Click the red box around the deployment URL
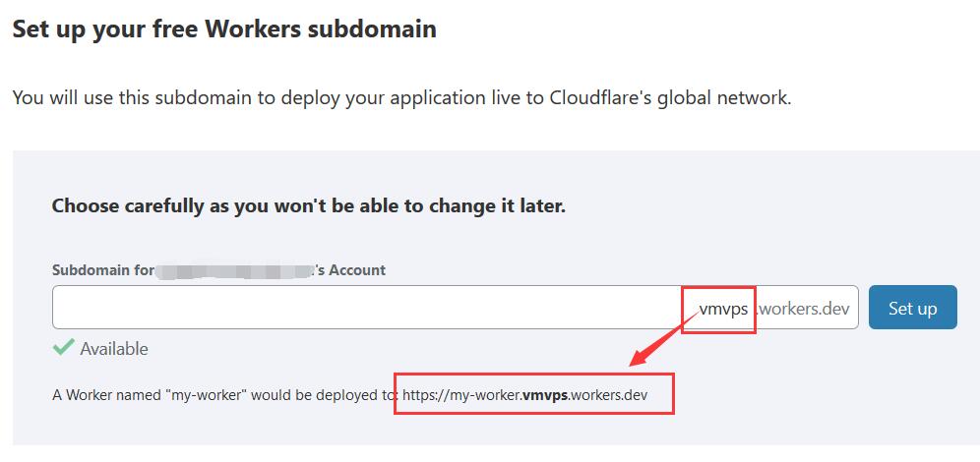This screenshot has width=980, height=462. [x=534, y=394]
